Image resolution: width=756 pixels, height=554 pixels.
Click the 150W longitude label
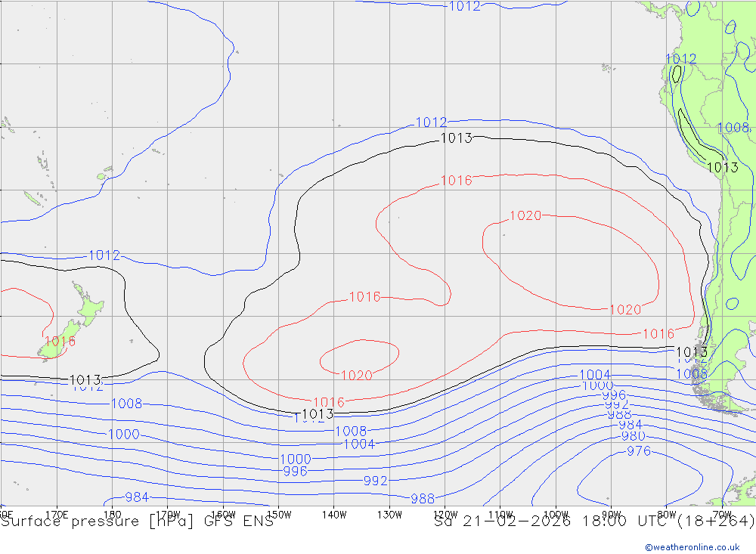(279, 515)
